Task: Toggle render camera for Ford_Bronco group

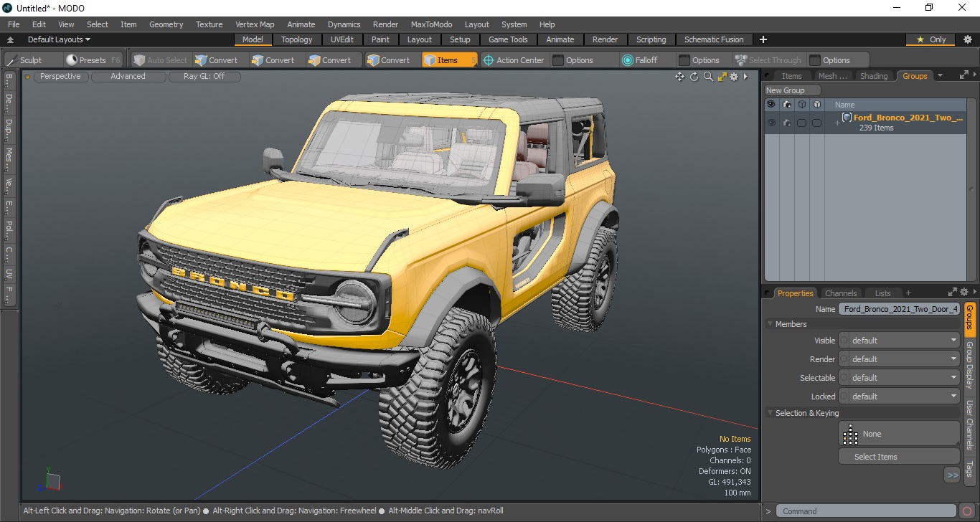Action: point(787,123)
